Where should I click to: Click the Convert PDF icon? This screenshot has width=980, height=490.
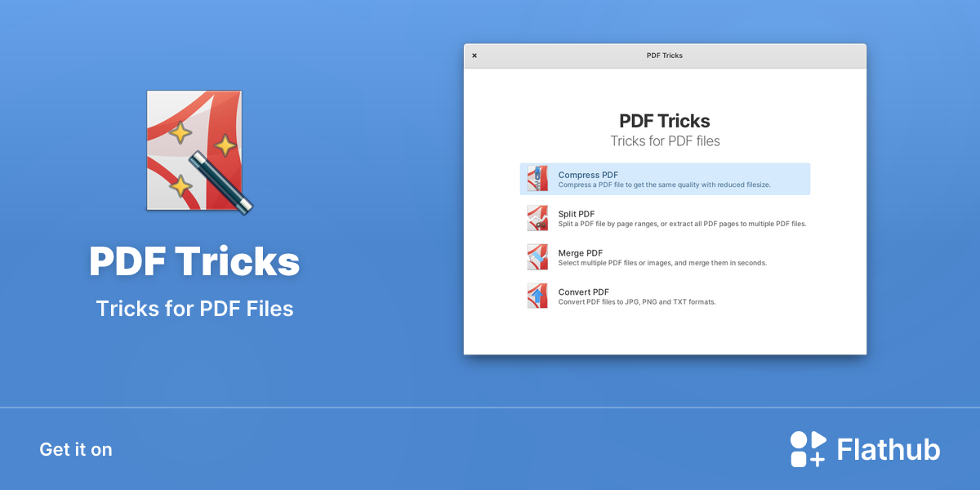(x=537, y=296)
